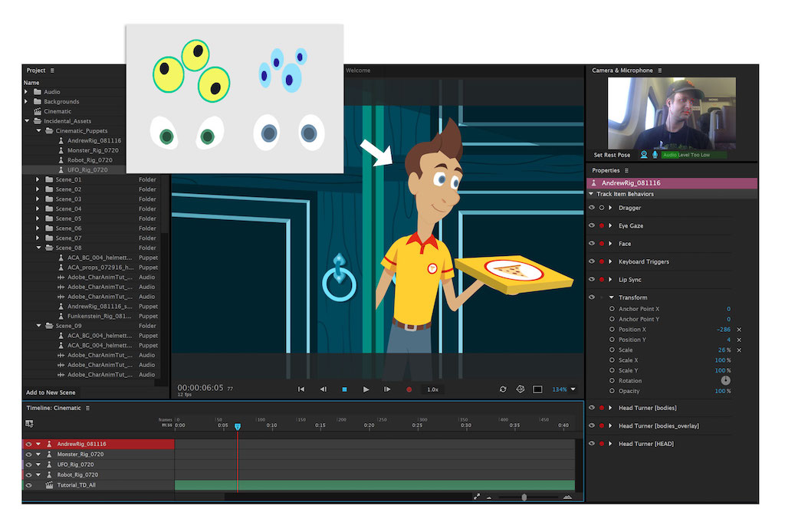The width and height of the screenshot is (785, 532).
Task: Toggle the microphone input icon
Action: click(655, 155)
